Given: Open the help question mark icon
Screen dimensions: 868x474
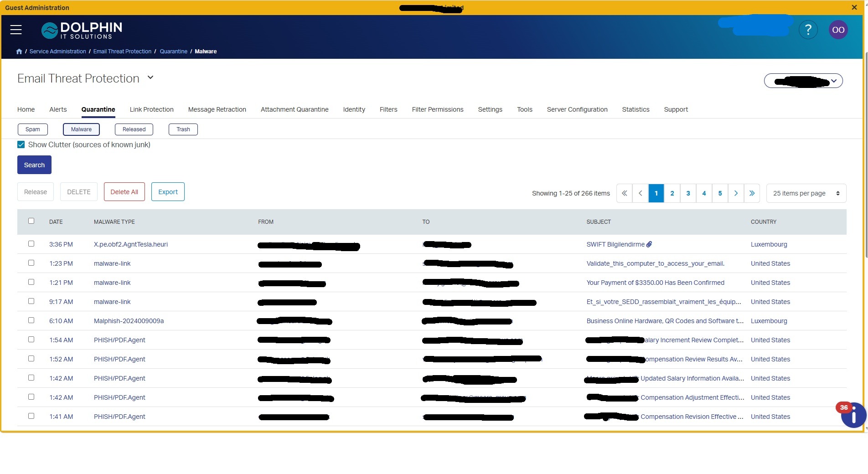Looking at the screenshot, I should pyautogui.click(x=808, y=30).
